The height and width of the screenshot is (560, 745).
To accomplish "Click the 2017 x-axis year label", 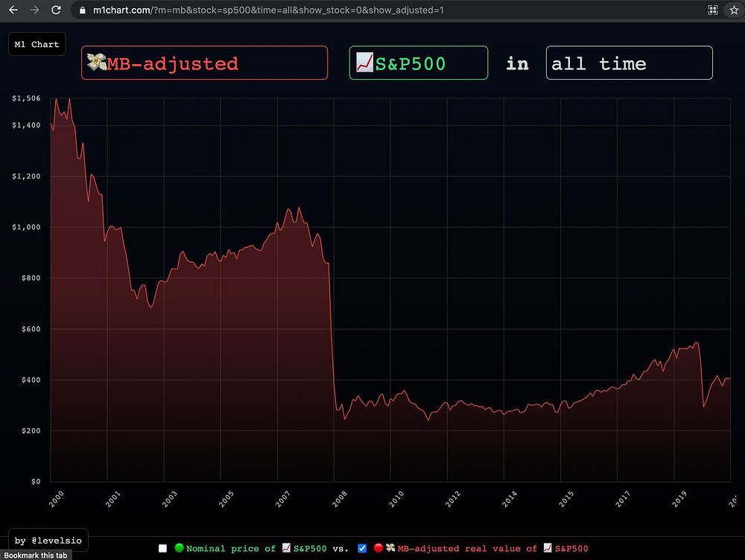I will click(622, 499).
